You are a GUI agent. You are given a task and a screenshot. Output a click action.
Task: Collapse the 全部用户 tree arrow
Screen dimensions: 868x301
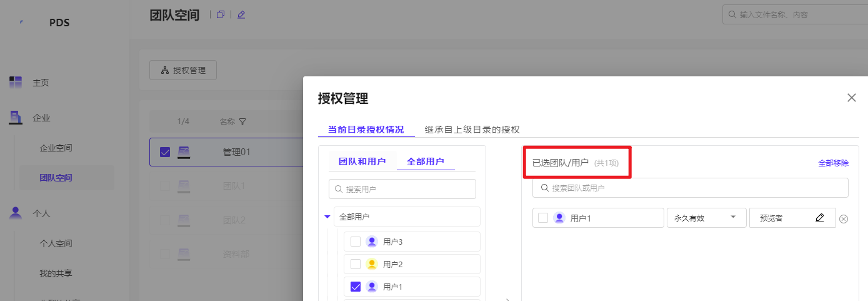(327, 217)
